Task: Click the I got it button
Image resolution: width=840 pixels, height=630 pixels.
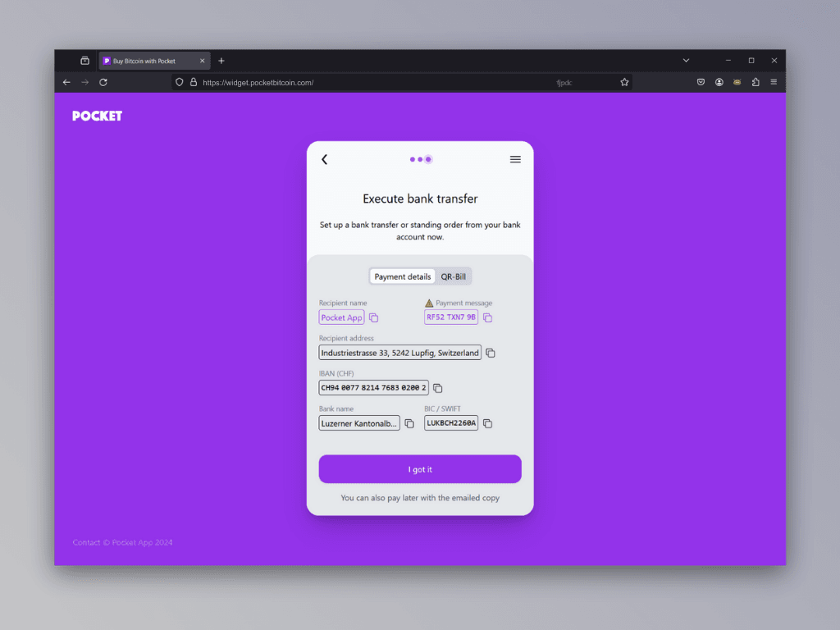Action: coord(420,469)
